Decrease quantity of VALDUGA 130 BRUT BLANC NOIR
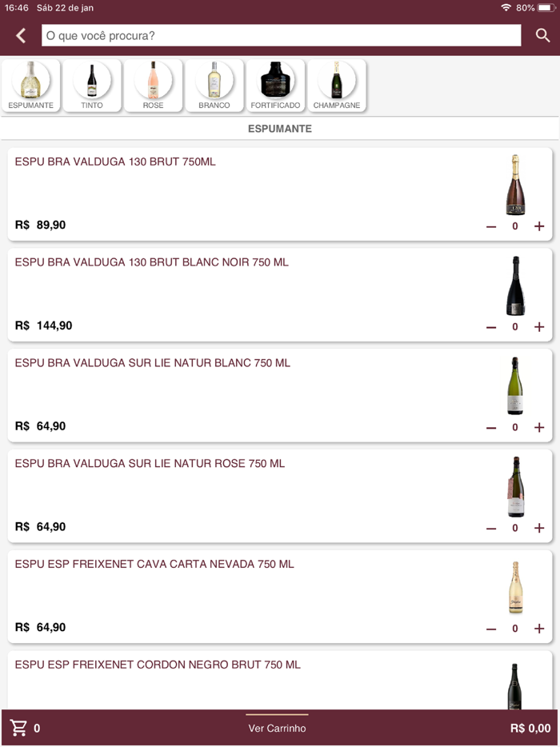Viewport: 560px width, 747px height. pos(490,326)
